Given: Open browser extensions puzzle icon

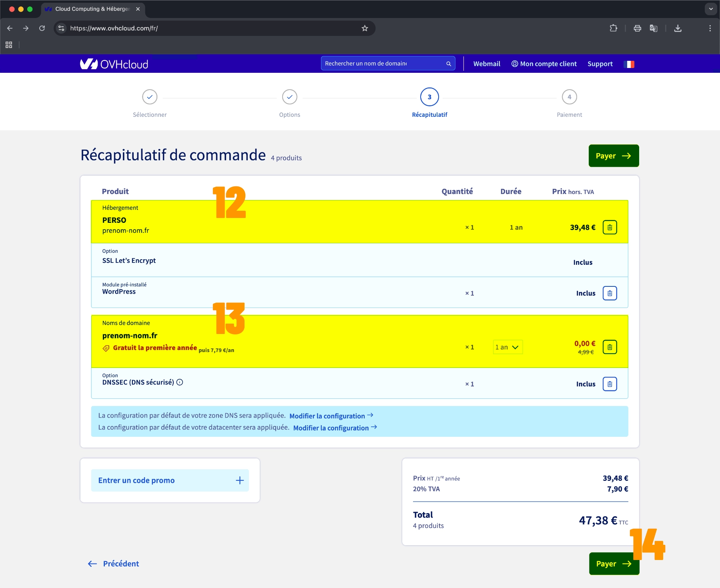Looking at the screenshot, I should 613,28.
